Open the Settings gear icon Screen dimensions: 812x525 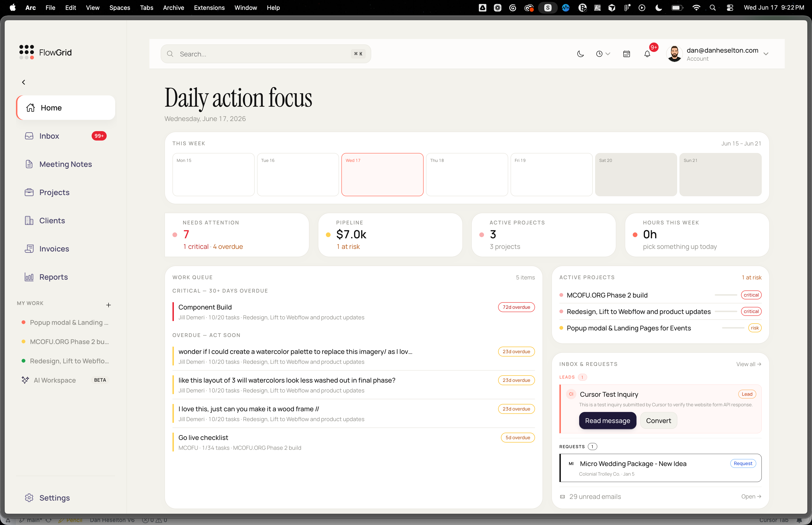[29, 498]
